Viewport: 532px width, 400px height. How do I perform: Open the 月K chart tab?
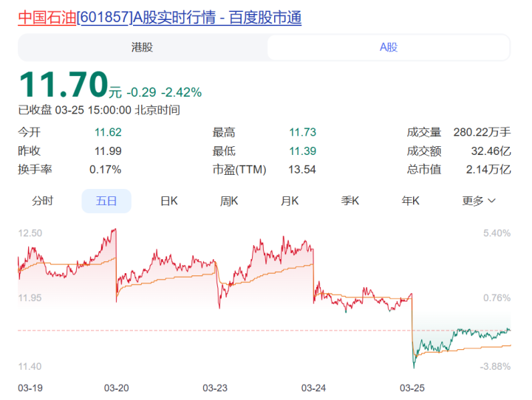pyautogui.click(x=290, y=201)
